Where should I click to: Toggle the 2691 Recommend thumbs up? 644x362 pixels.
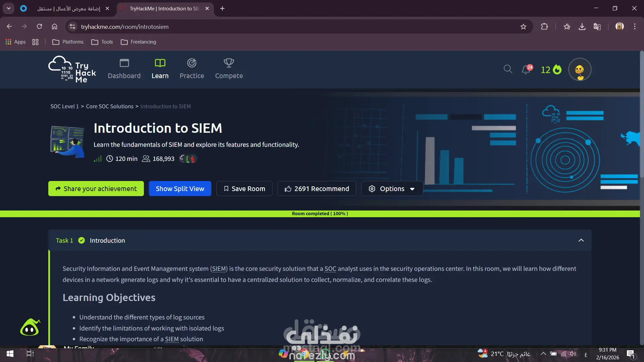click(317, 189)
